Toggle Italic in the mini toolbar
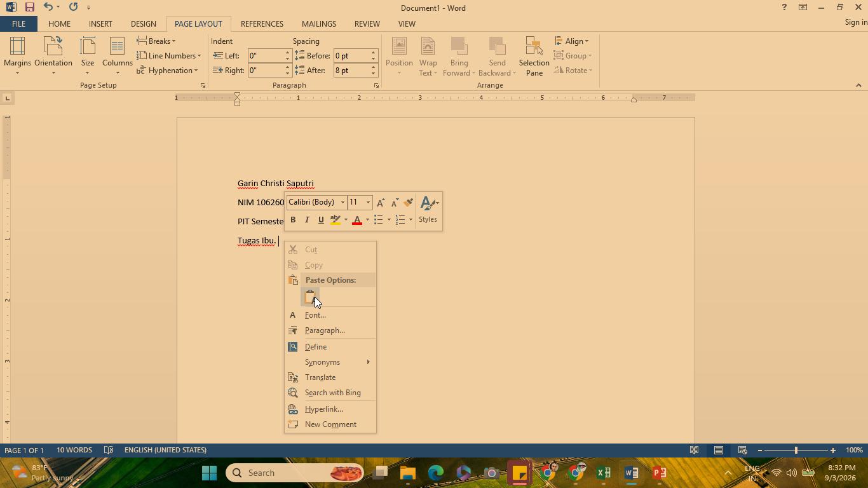The height and width of the screenshot is (488, 868). click(307, 220)
